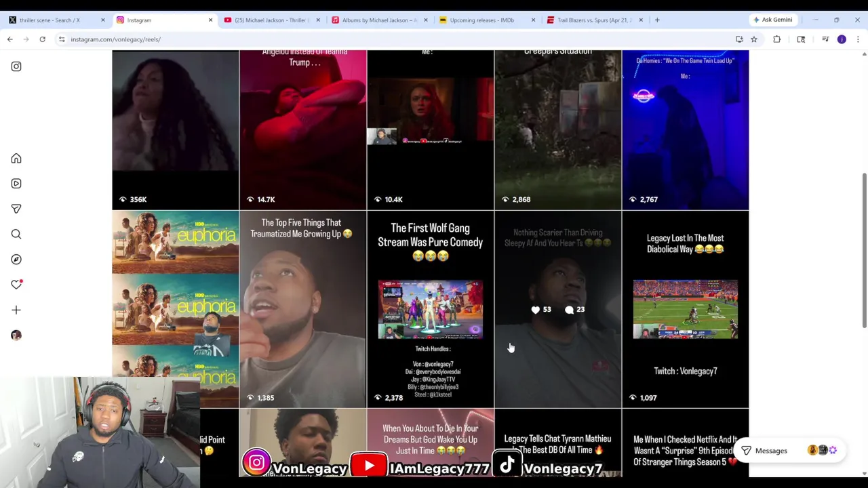This screenshot has height=488, width=868.
Task: Open the Search magnifier in sidebar
Action: point(16,235)
